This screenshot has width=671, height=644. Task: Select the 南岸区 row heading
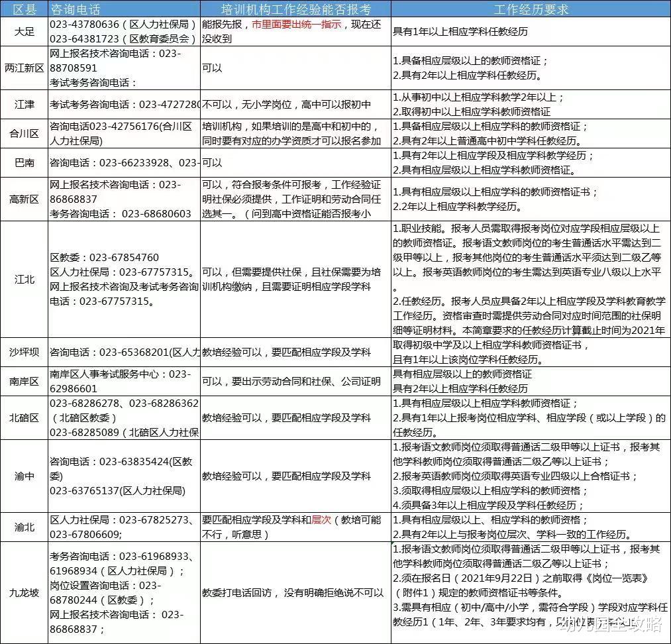24,380
